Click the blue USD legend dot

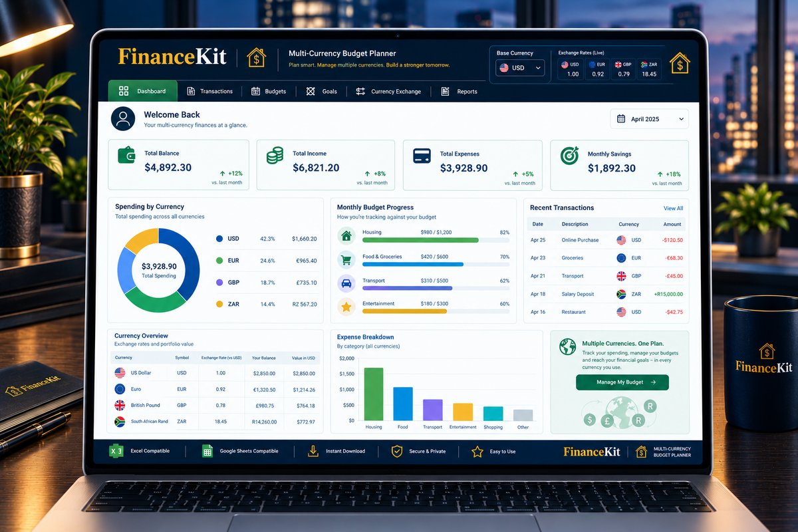[x=219, y=239]
